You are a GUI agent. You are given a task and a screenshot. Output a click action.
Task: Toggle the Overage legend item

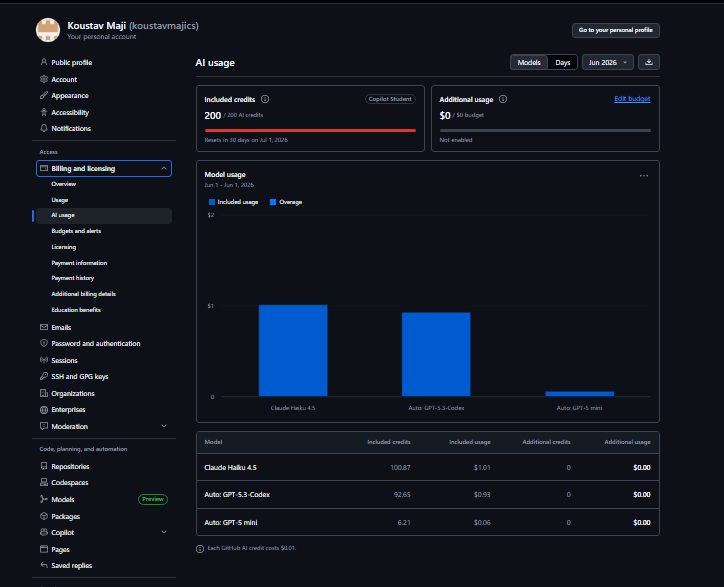pyautogui.click(x=286, y=202)
